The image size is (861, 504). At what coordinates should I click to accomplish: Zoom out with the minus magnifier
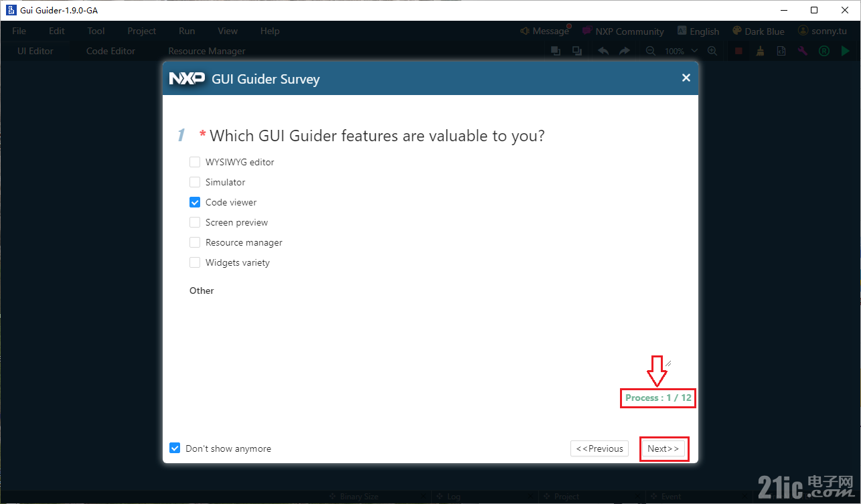tap(650, 51)
